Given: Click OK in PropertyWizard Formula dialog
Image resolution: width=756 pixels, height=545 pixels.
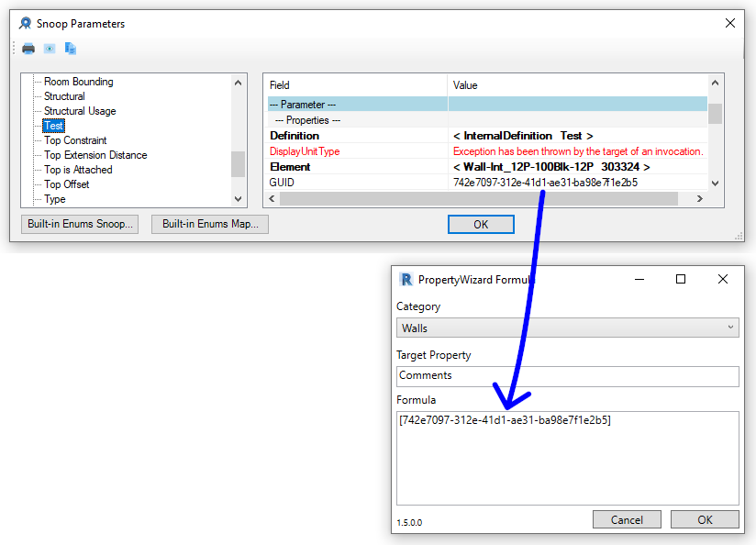Looking at the screenshot, I should [705, 519].
